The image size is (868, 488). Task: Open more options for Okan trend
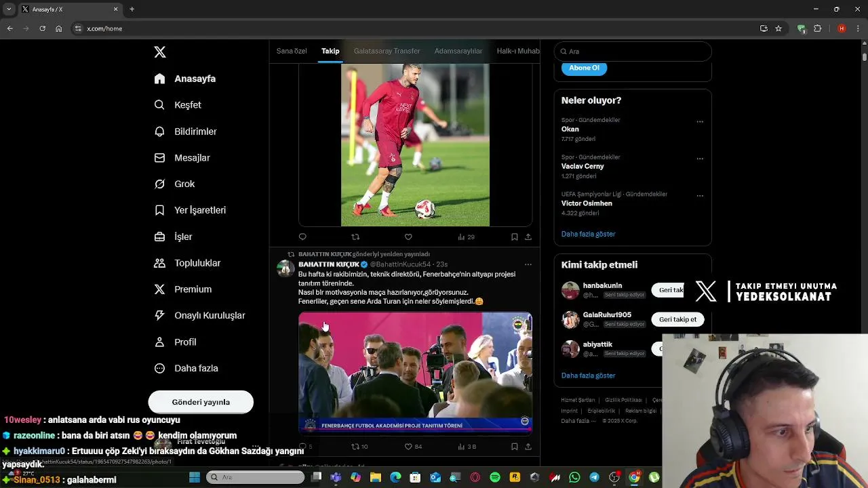coord(700,122)
